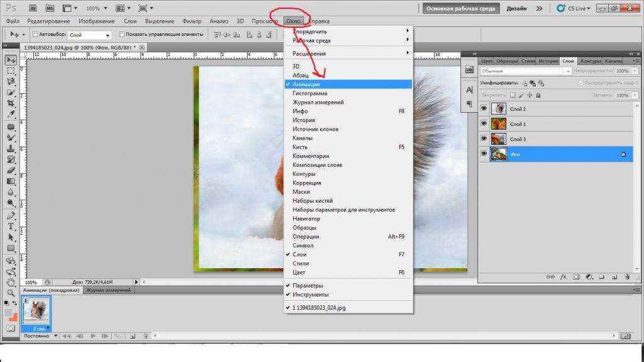The image size is (644, 362).
Task: Create new adjustment layer icon
Action: 589,277
